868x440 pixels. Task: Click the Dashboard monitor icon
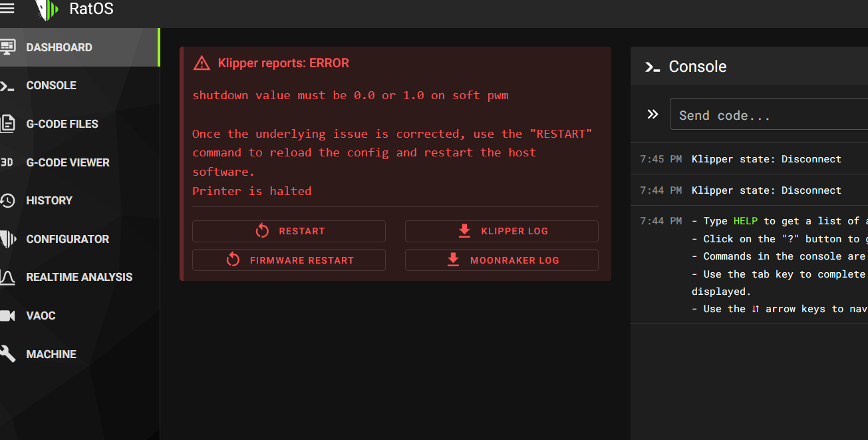[x=7, y=47]
